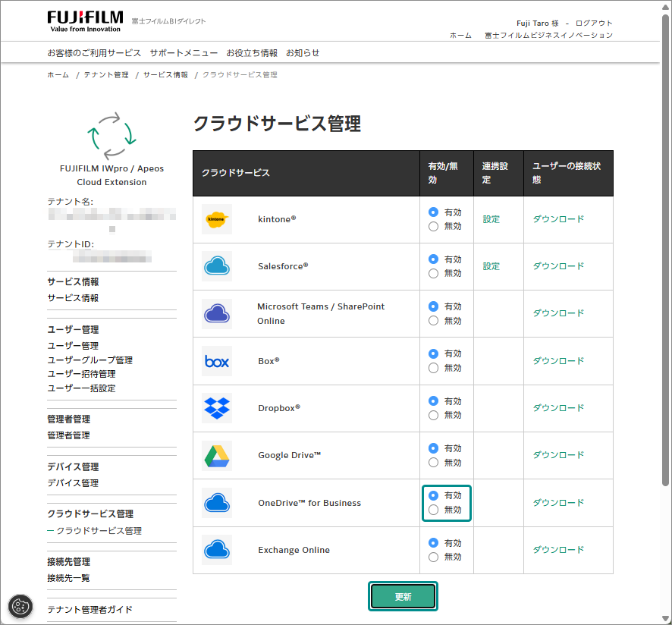Go to テナント管理 in breadcrumb
This screenshot has width=672, height=625.
click(106, 74)
